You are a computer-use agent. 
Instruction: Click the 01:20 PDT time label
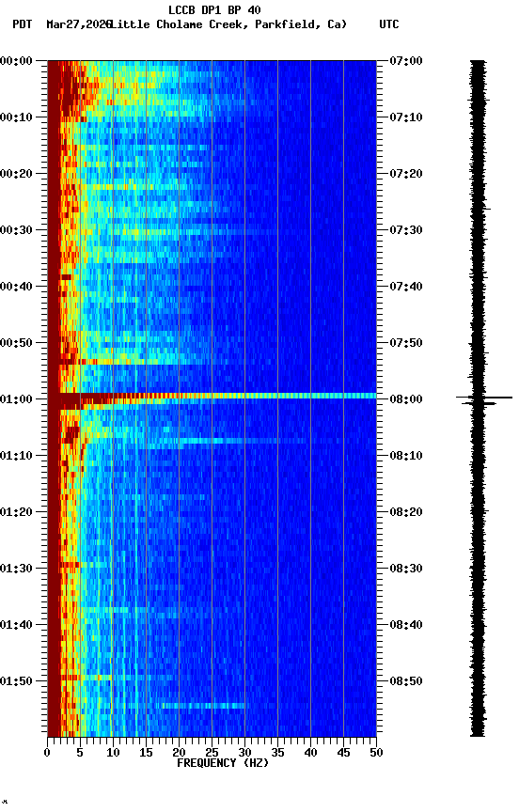pyautogui.click(x=16, y=512)
